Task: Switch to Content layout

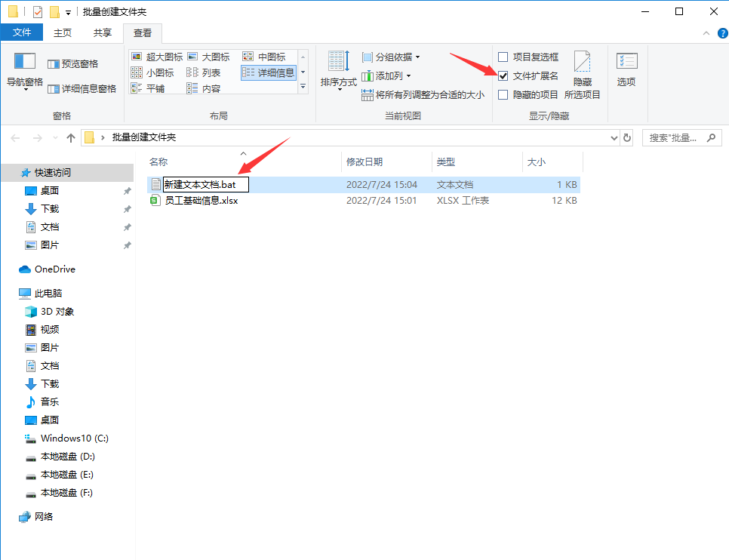Action: coord(204,88)
